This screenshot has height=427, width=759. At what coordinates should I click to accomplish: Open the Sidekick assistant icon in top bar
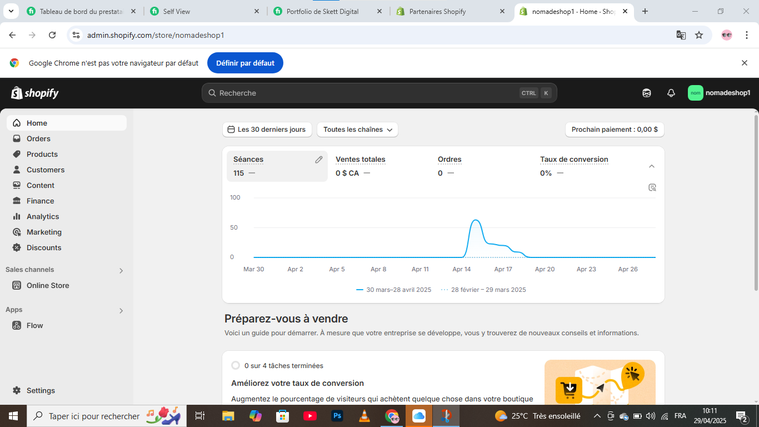point(646,93)
